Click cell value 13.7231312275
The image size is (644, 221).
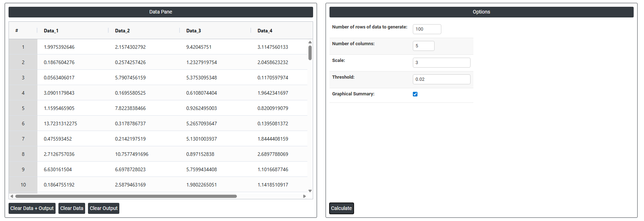(x=60, y=123)
